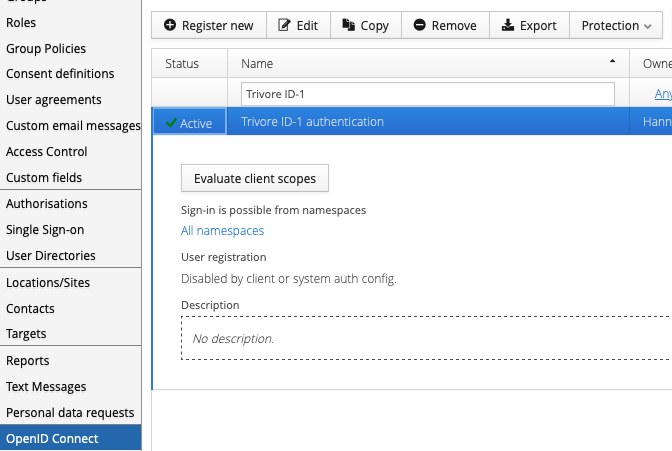The height and width of the screenshot is (451, 672).
Task: Click the Register new plus icon
Action: pos(170,25)
